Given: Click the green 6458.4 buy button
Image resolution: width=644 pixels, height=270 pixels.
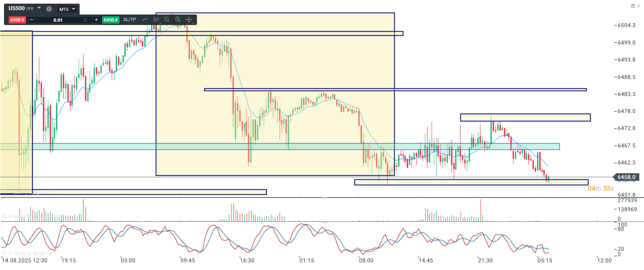Looking at the screenshot, I should (110, 20).
